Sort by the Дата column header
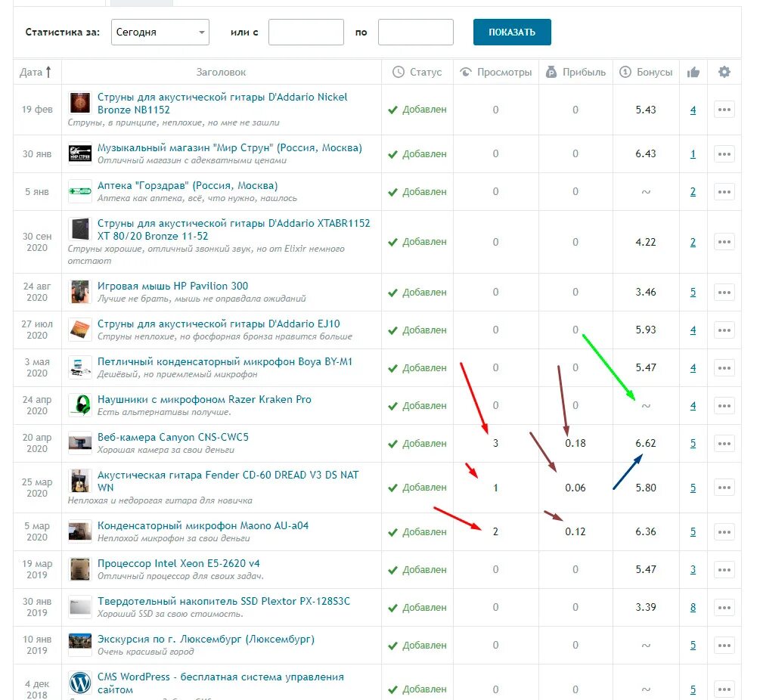 [x=36, y=72]
